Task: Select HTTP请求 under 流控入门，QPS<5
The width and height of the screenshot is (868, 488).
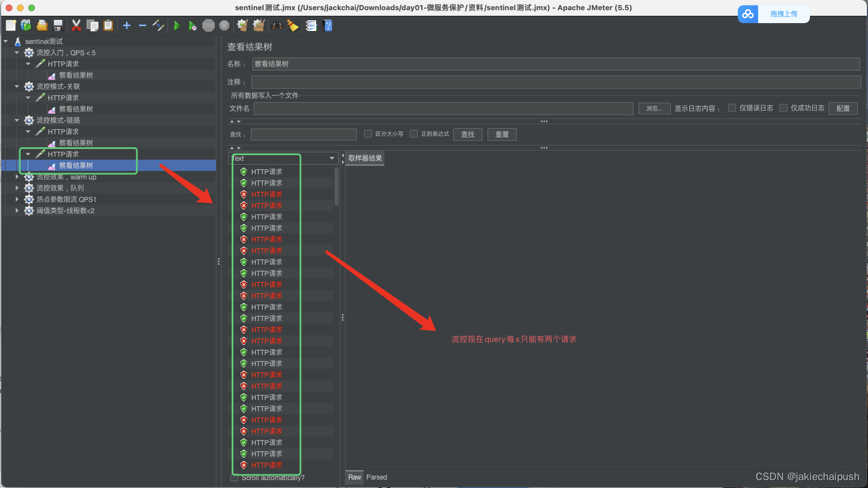Action: 63,64
